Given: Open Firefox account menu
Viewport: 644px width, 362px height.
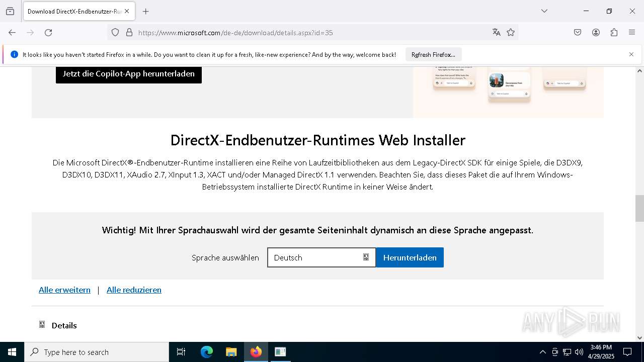Looking at the screenshot, I should coord(596,33).
